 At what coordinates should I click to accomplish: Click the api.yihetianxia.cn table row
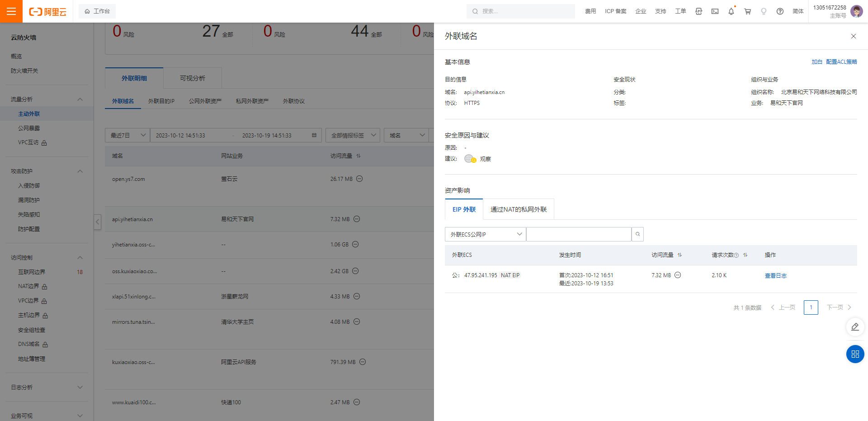[x=269, y=219]
